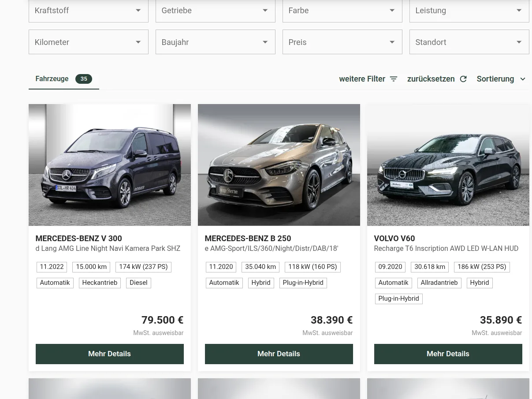
Task: Click the 118 kW (160 PS) tag
Action: 313,267
